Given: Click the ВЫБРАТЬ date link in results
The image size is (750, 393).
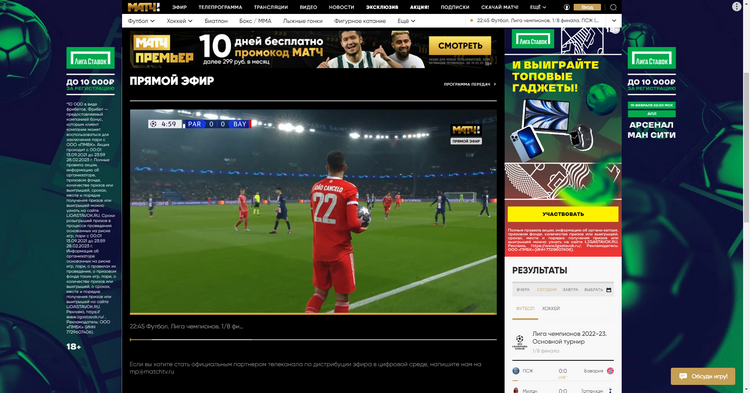Looking at the screenshot, I should pyautogui.click(x=593, y=290).
